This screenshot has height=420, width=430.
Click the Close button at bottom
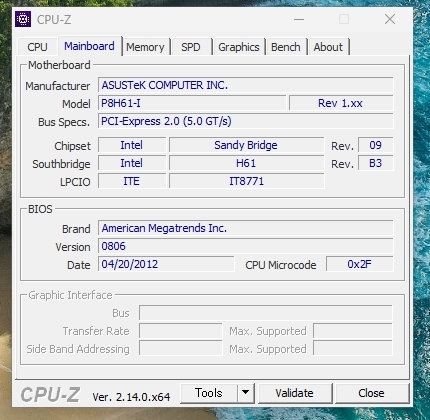[371, 393]
